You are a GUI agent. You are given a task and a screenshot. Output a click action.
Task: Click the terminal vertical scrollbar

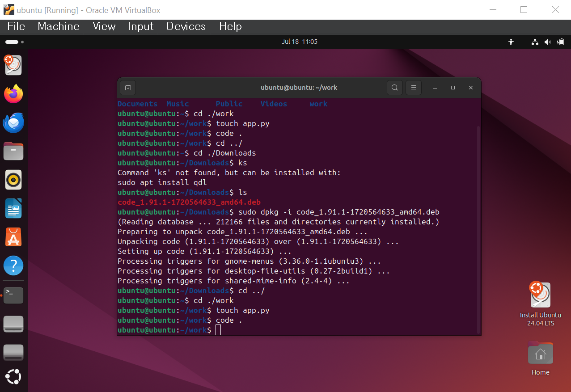tap(478, 229)
